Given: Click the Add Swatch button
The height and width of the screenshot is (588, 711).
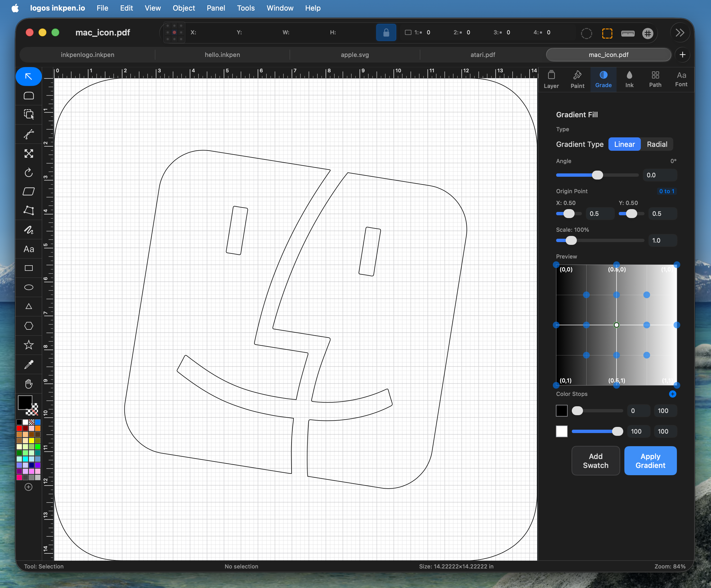Looking at the screenshot, I should coord(595,461).
